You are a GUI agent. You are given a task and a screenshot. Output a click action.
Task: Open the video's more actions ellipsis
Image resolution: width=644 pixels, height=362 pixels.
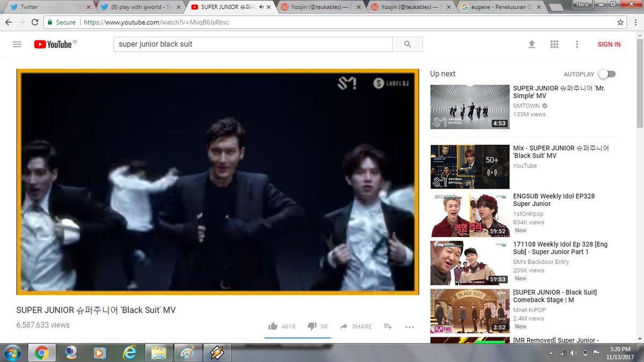[x=409, y=327]
